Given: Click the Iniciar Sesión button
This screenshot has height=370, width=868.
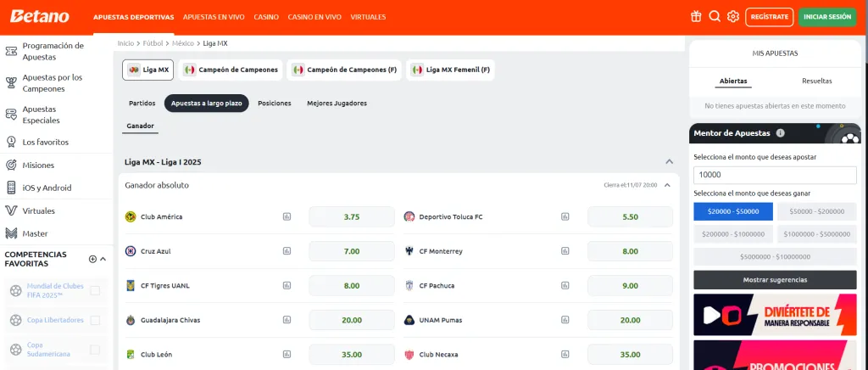Looking at the screenshot, I should tap(826, 16).
